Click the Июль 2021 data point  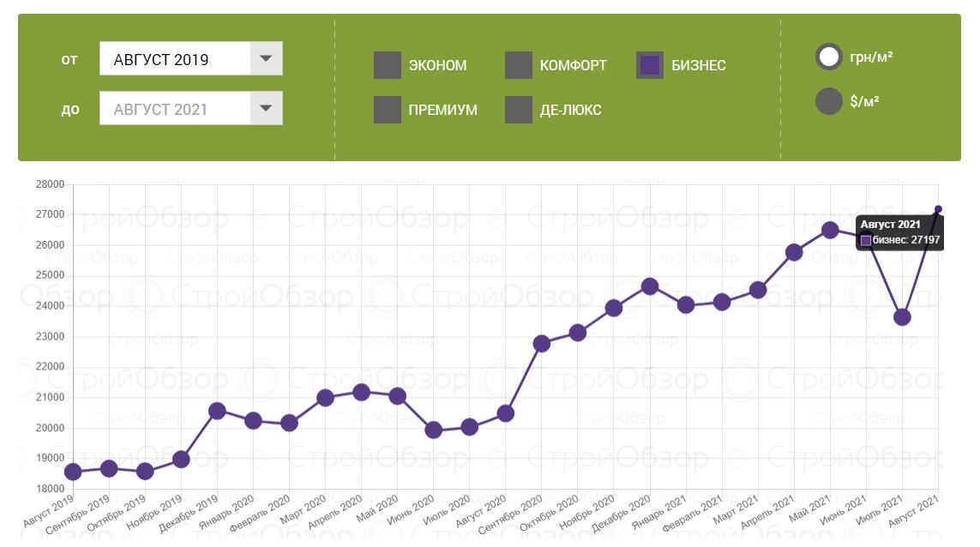tap(902, 317)
